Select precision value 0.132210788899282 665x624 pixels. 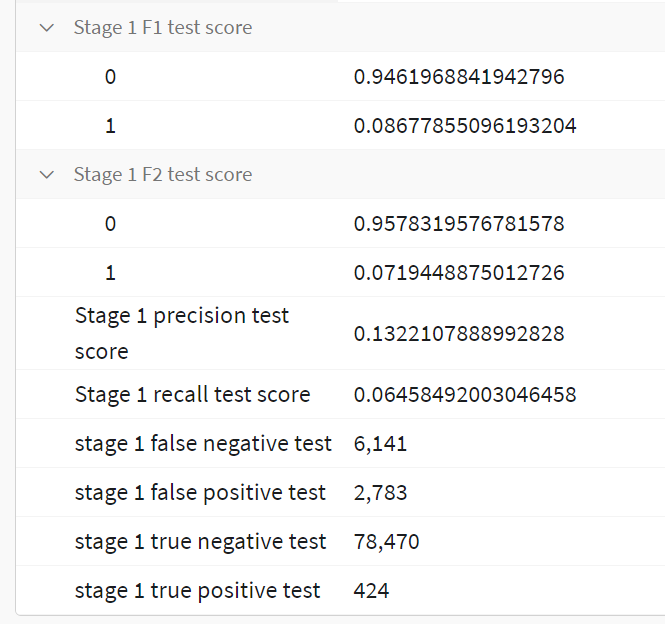coord(459,334)
